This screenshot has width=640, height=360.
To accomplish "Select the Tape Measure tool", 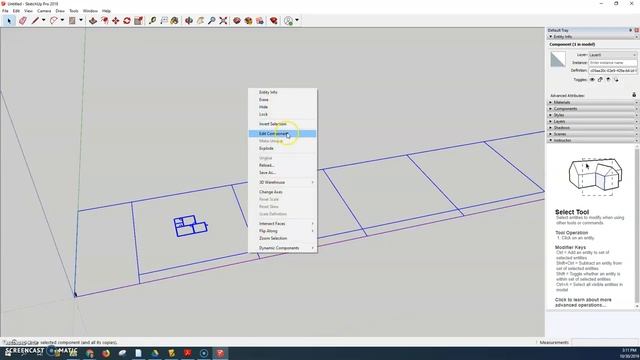I will point(152,20).
